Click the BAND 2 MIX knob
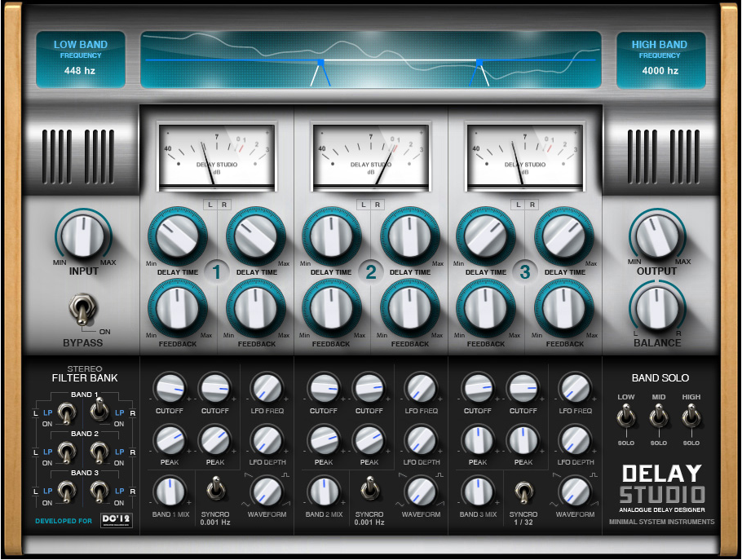 pos(324,492)
